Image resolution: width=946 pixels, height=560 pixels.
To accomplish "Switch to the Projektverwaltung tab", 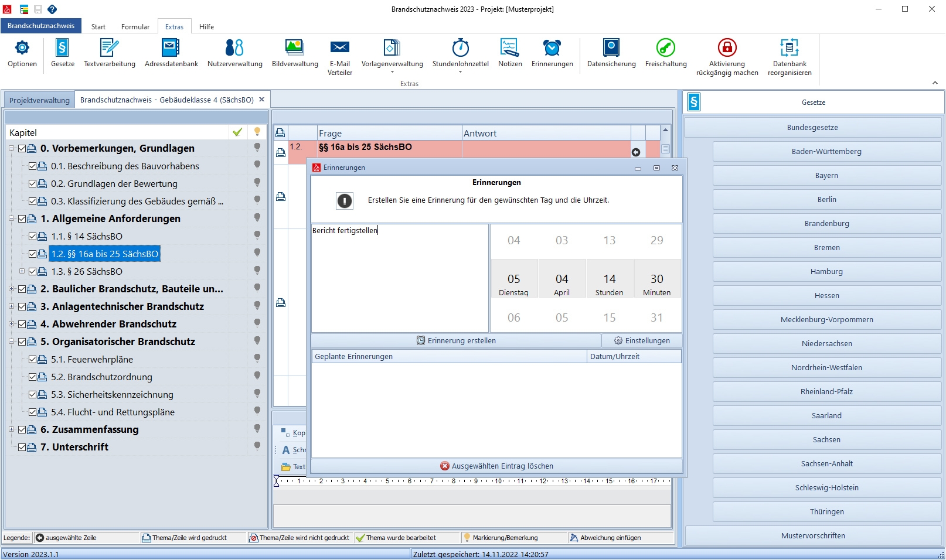I will pyautogui.click(x=39, y=100).
